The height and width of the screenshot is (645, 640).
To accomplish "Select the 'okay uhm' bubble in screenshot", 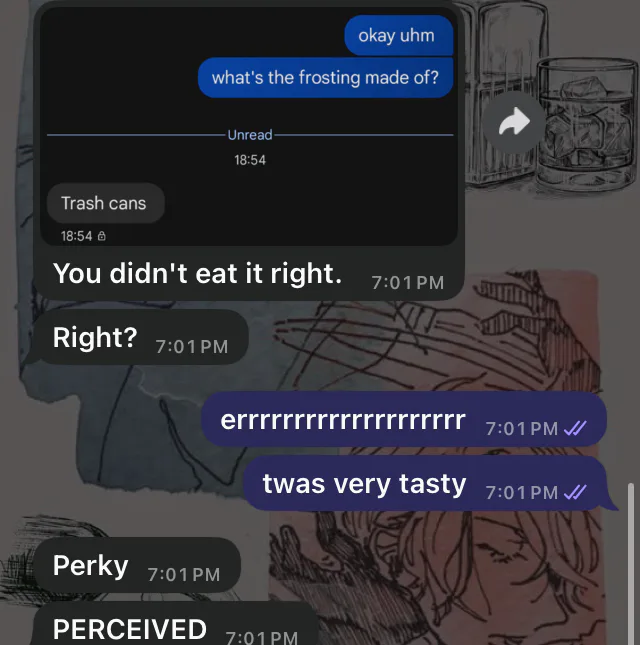I will click(x=399, y=36).
